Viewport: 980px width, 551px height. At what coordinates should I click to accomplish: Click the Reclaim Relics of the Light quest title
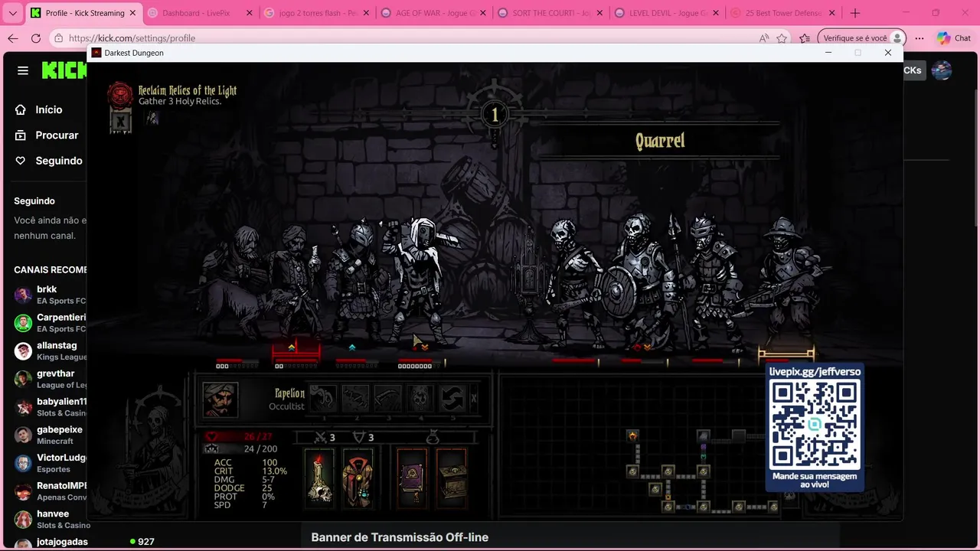coord(188,90)
